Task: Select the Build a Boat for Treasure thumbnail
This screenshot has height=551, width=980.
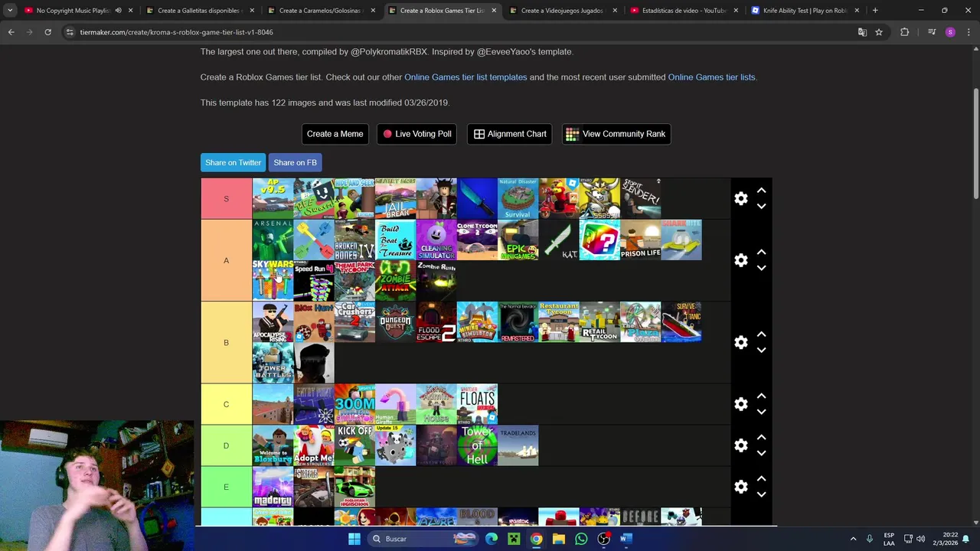Action: click(x=396, y=240)
